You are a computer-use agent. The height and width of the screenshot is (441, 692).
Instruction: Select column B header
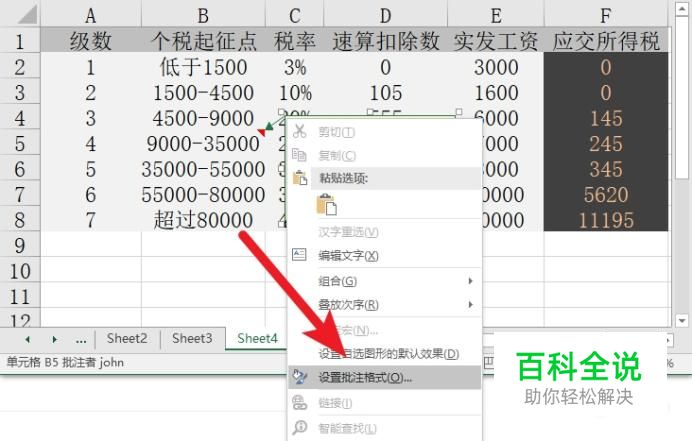[203, 15]
